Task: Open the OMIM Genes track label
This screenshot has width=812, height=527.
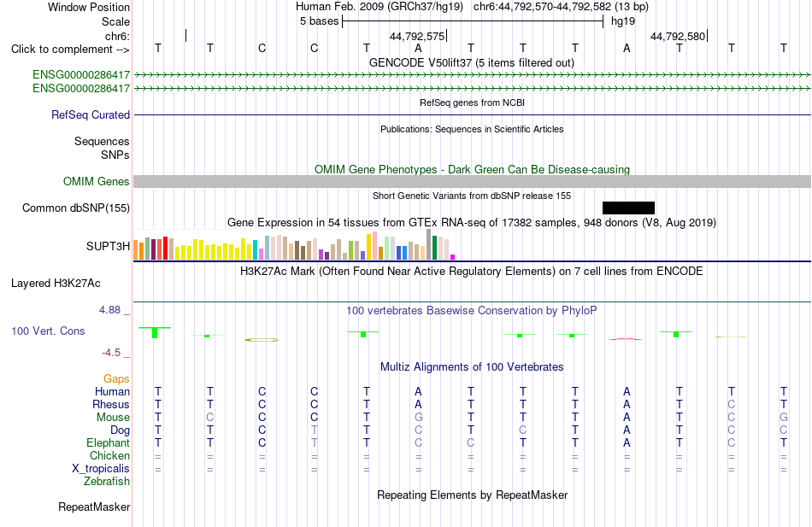Action: pos(96,182)
